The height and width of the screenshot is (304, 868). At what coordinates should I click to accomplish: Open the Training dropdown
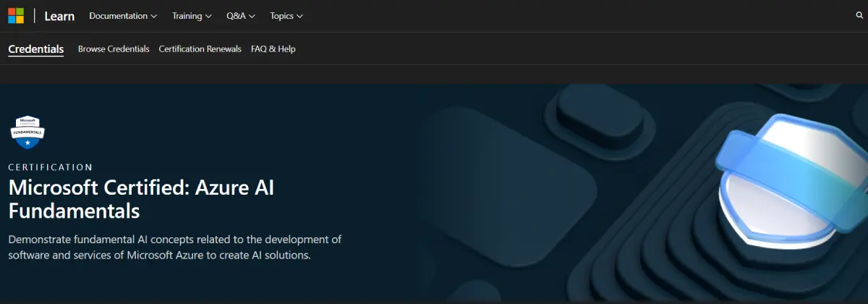pos(192,16)
